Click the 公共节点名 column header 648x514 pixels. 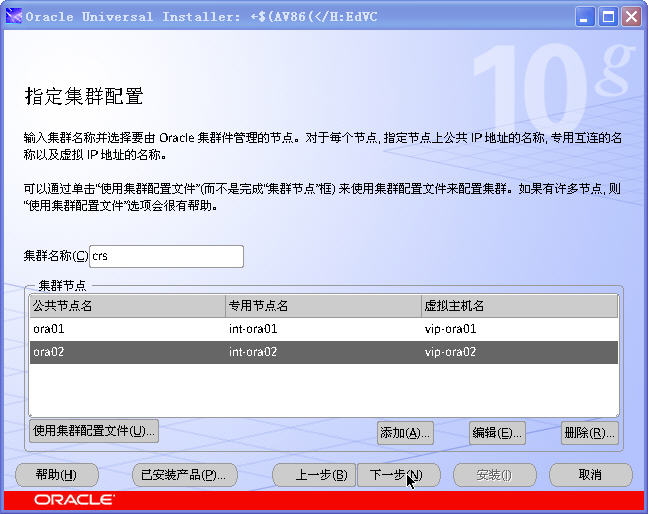tap(127, 306)
